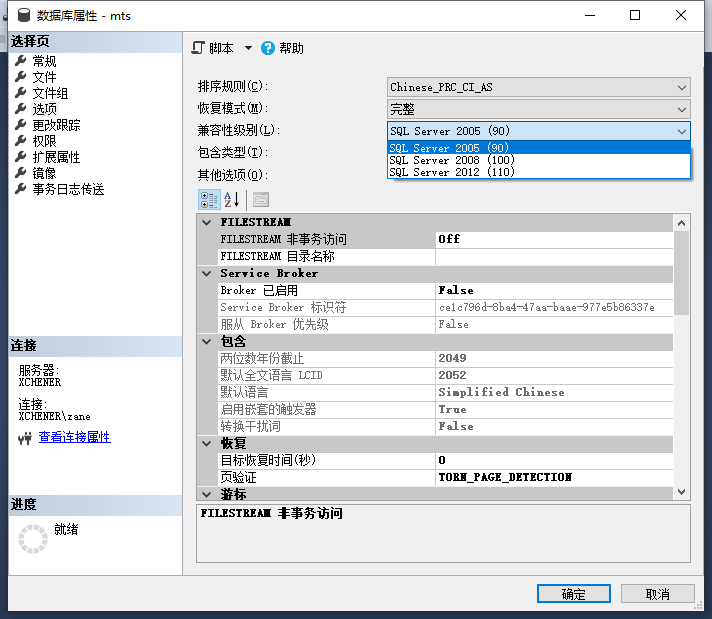Click the 服从 Broker 优先级 False value
Screen dimensions: 712x619
click(x=554, y=324)
